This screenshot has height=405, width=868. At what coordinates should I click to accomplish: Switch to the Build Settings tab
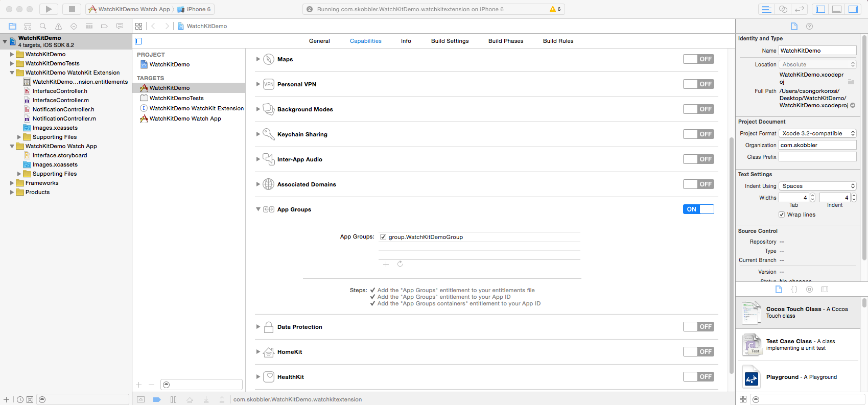pos(450,41)
